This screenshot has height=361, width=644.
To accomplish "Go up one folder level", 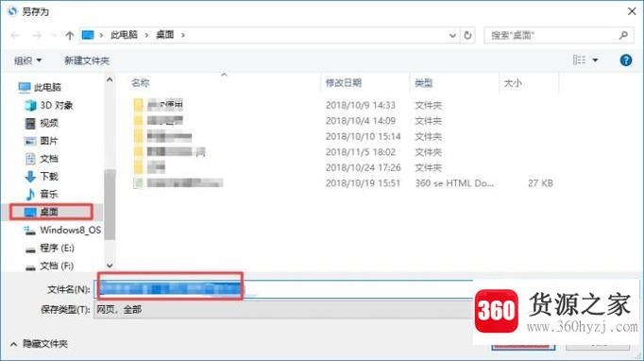I will tap(70, 35).
